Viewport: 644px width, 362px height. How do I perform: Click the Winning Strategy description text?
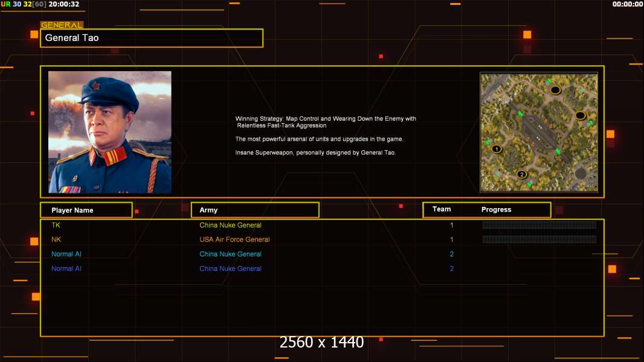tap(326, 122)
